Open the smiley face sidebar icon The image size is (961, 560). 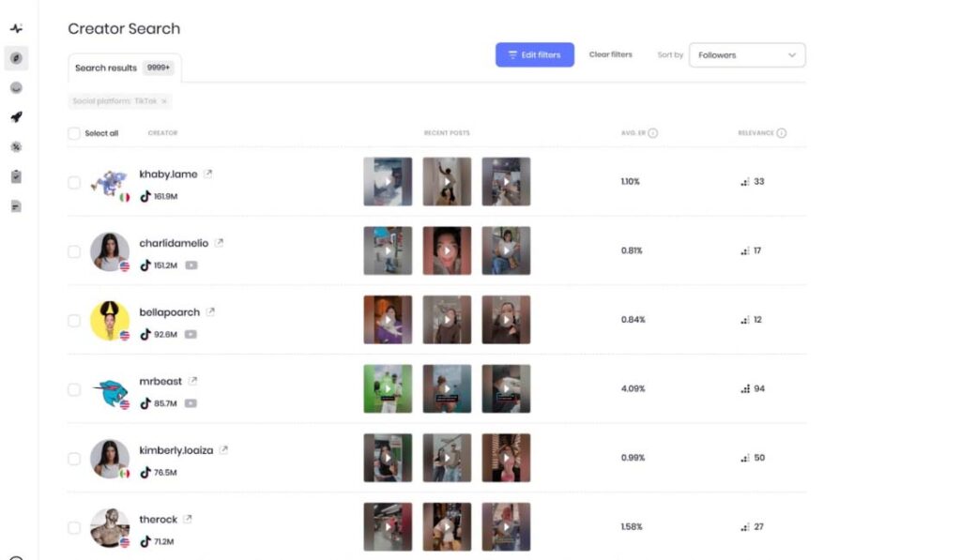point(17,87)
